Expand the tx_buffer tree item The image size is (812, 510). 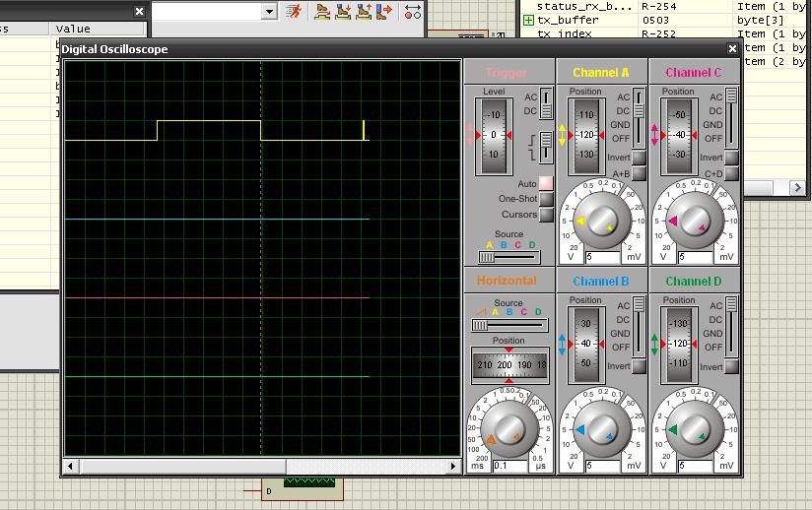(x=528, y=20)
